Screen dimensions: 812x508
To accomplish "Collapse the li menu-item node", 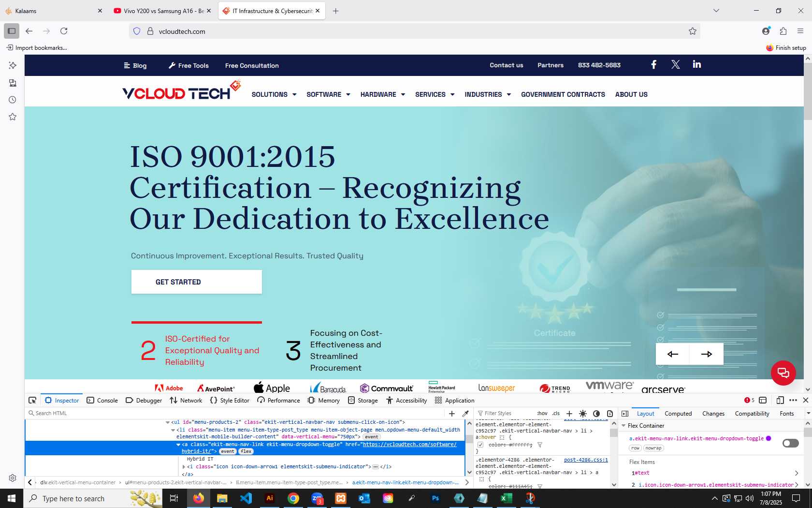I will [x=173, y=430].
